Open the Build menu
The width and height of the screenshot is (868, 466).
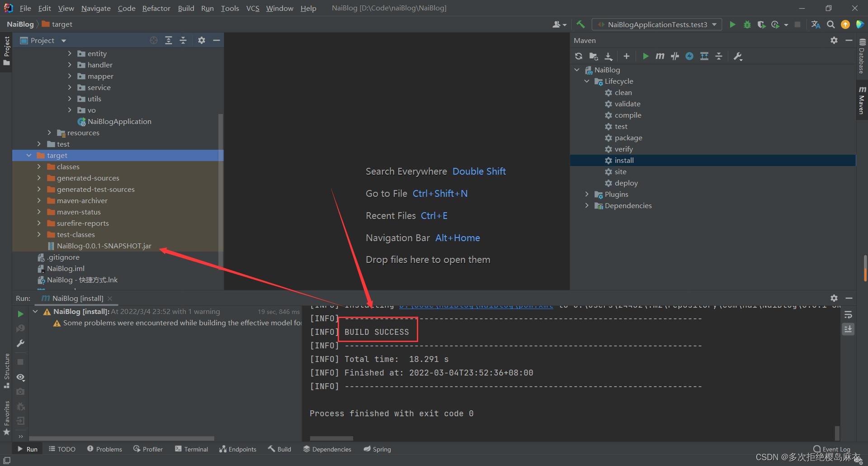(x=186, y=8)
